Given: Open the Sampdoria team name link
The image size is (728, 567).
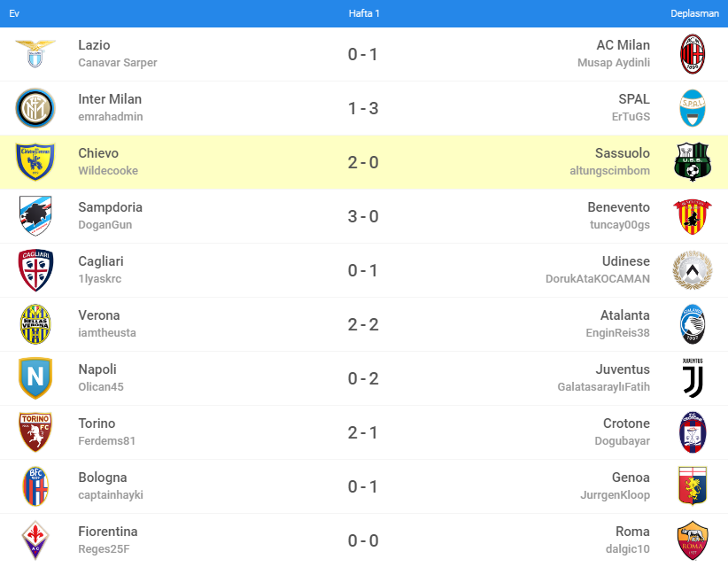Looking at the screenshot, I should (x=110, y=207).
